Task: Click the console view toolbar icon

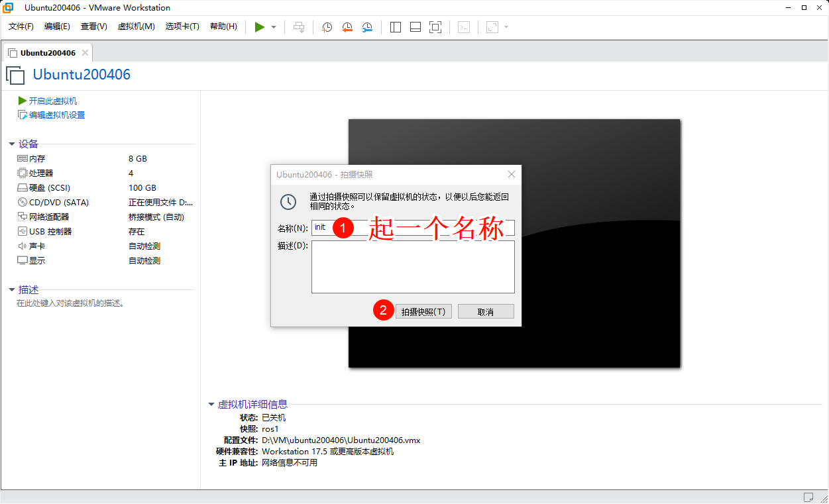Action: pos(465,27)
